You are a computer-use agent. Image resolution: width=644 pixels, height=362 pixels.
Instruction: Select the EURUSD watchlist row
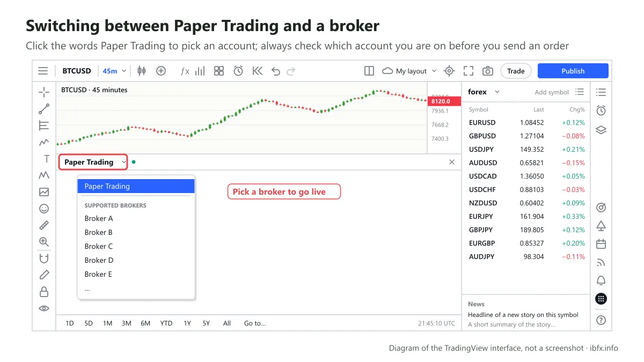point(526,122)
